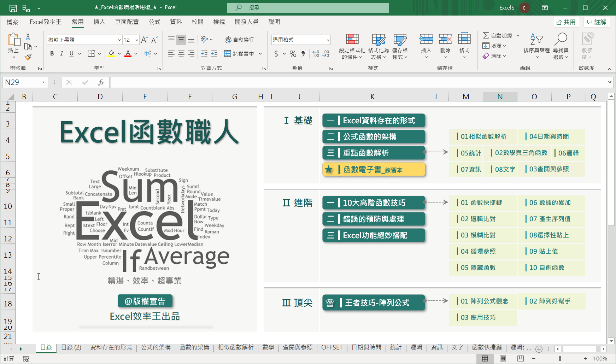Toggle Bold formatting

(x=52, y=54)
